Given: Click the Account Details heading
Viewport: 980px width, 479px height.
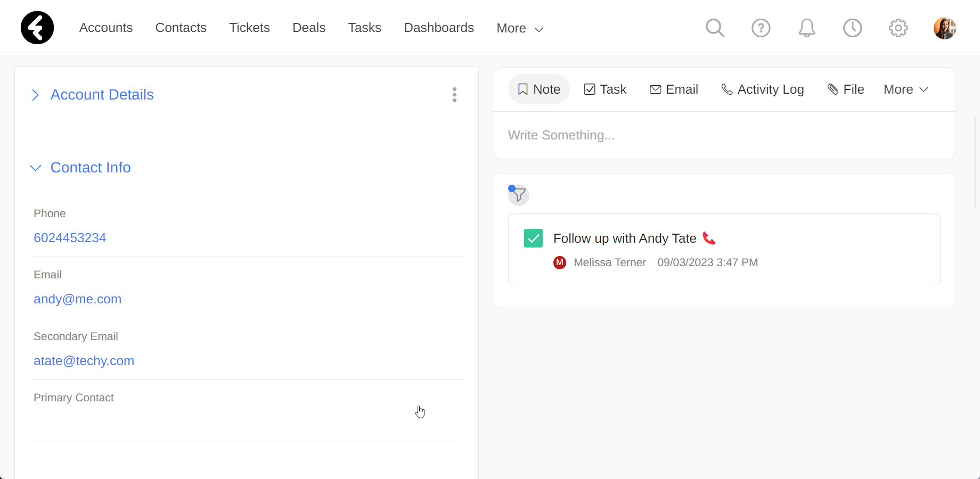Looking at the screenshot, I should tap(102, 95).
